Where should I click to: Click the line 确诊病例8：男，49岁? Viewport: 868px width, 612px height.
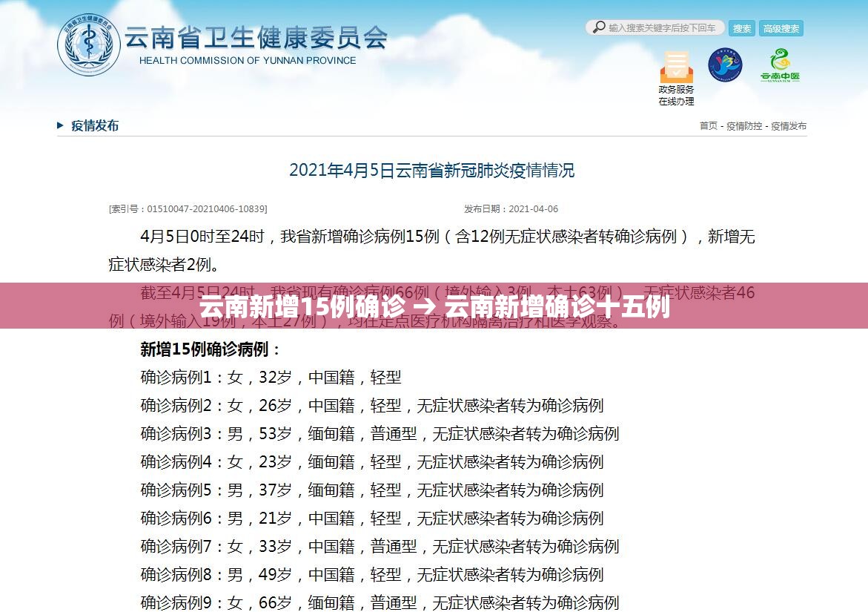click(x=372, y=575)
